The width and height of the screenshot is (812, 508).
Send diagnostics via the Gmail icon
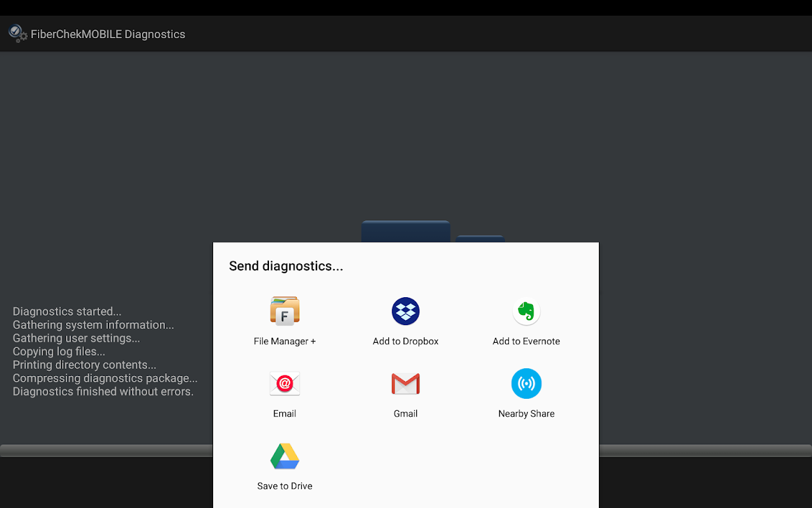click(406, 384)
